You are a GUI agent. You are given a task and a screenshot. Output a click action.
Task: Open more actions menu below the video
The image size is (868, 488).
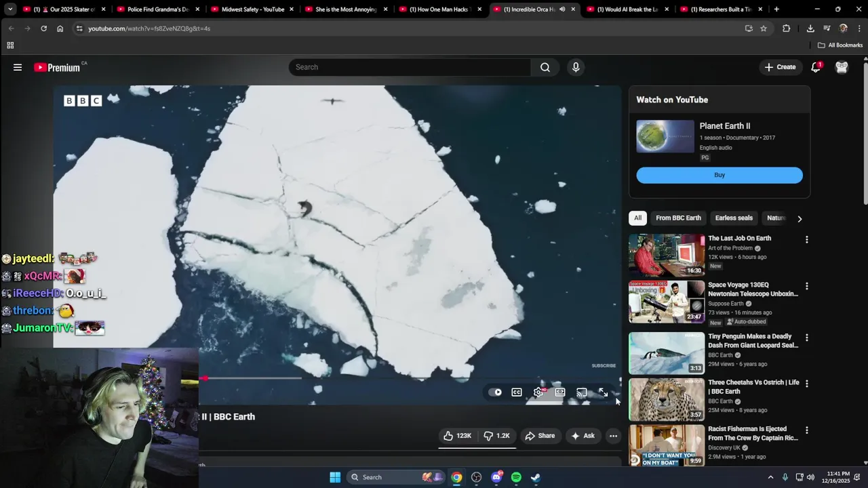point(613,436)
